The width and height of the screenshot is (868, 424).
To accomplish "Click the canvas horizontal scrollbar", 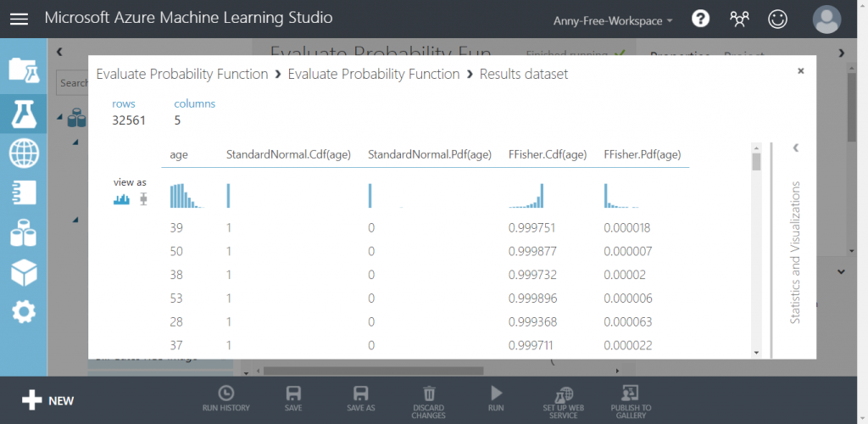I will point(373,371).
